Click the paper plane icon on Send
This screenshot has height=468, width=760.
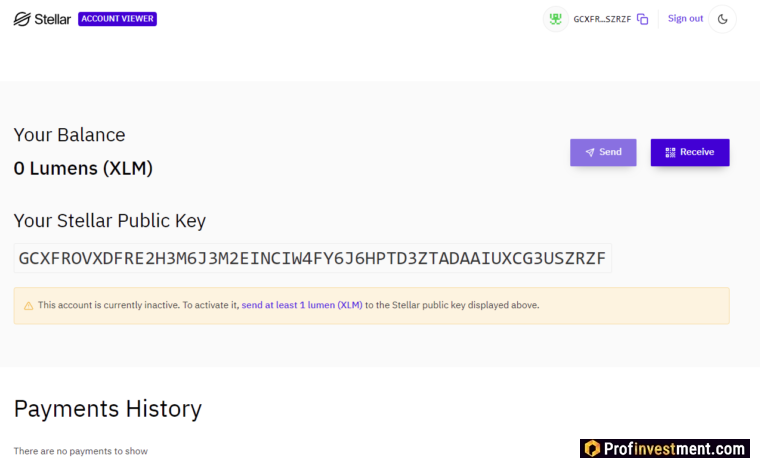[x=589, y=152]
